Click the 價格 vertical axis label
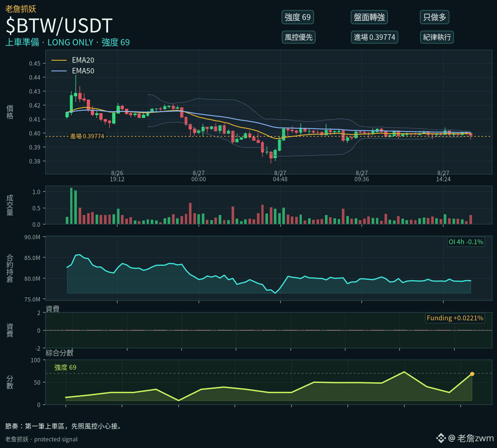The width and height of the screenshot is (497, 448). pyautogui.click(x=10, y=112)
